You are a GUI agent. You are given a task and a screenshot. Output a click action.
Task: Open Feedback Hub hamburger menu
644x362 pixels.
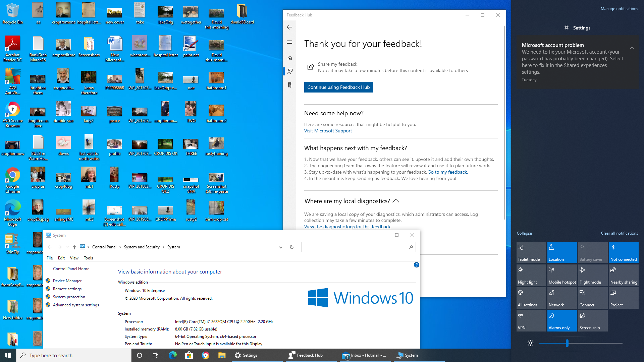pos(289,42)
